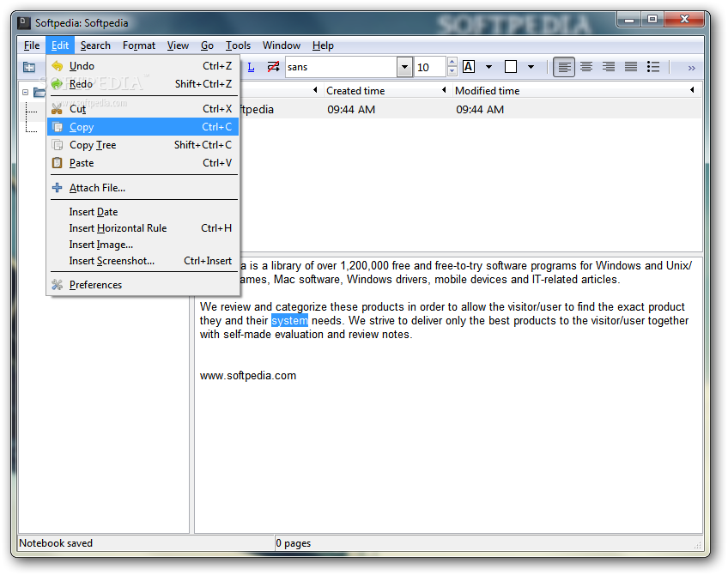728x575 pixels.
Task: Click the Paste clipboard icon
Action: click(58, 163)
